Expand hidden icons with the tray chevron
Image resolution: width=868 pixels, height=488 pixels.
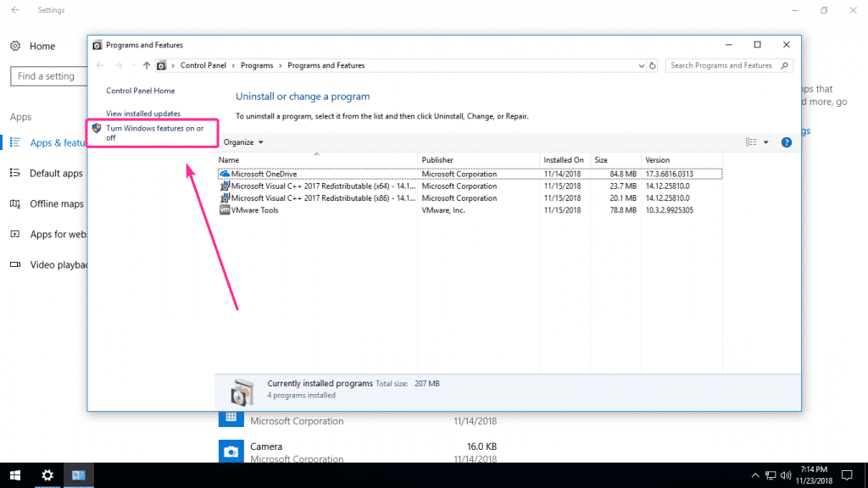click(754, 475)
